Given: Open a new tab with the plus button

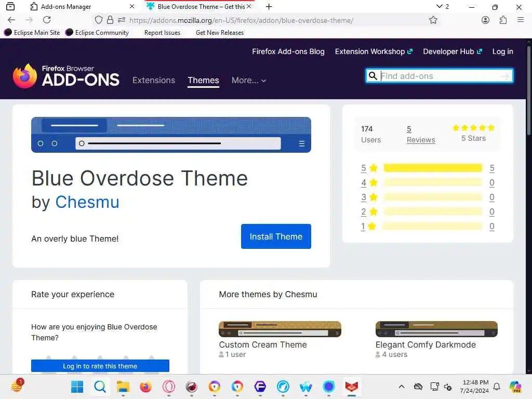Looking at the screenshot, I should (269, 6).
